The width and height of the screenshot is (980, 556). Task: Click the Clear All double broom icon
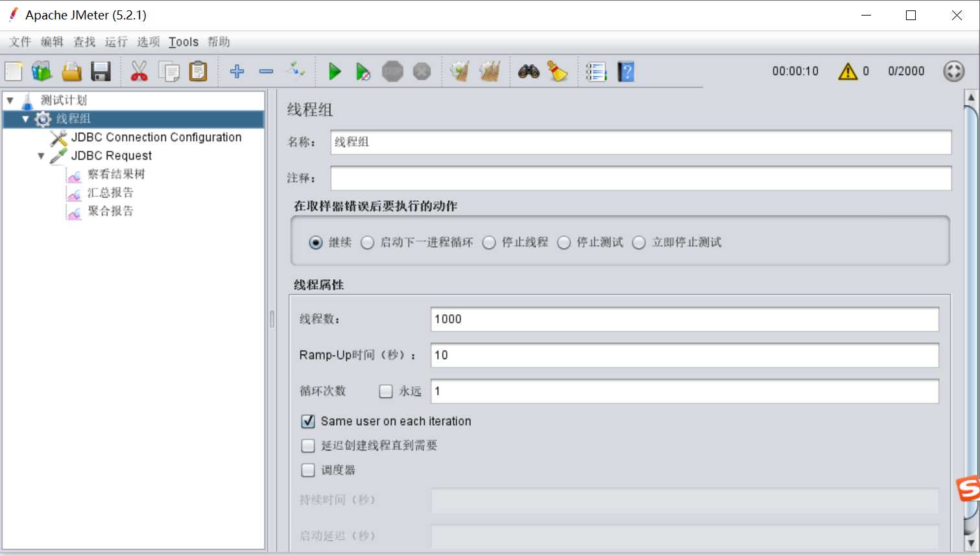pyautogui.click(x=490, y=71)
